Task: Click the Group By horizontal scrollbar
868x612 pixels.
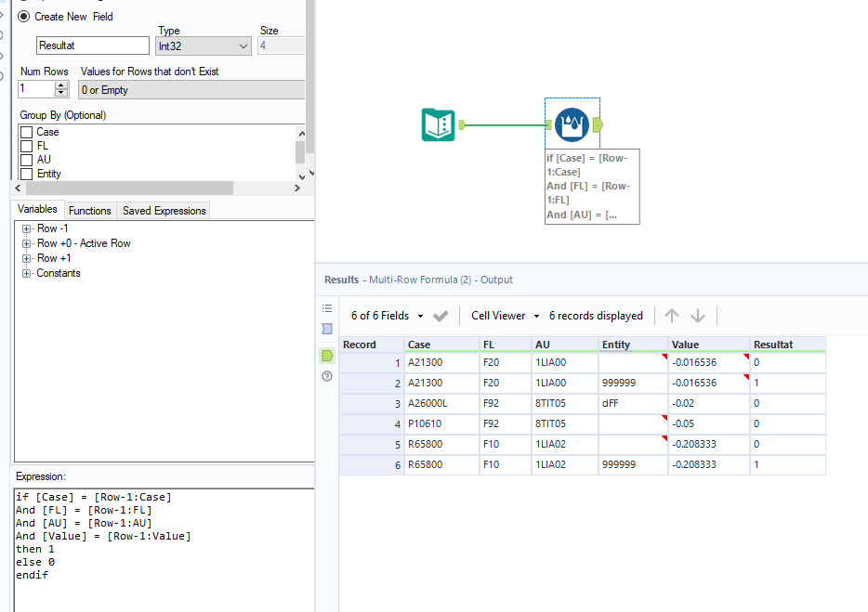Action: point(130,188)
